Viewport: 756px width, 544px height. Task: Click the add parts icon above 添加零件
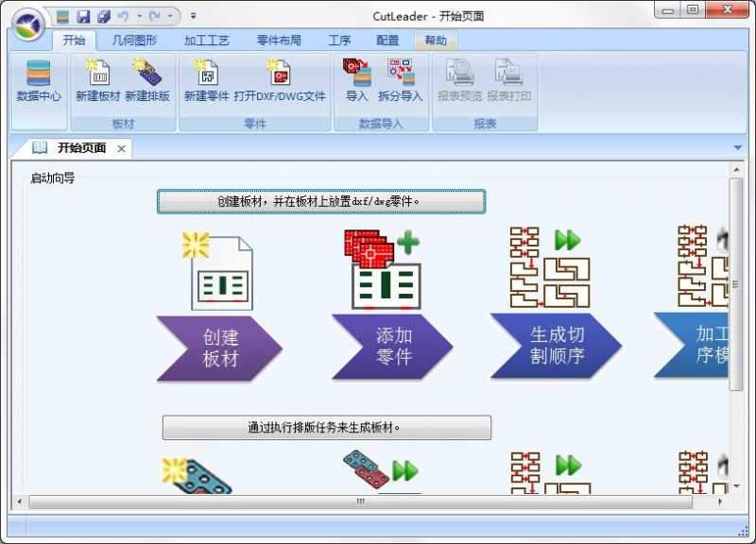click(x=383, y=269)
